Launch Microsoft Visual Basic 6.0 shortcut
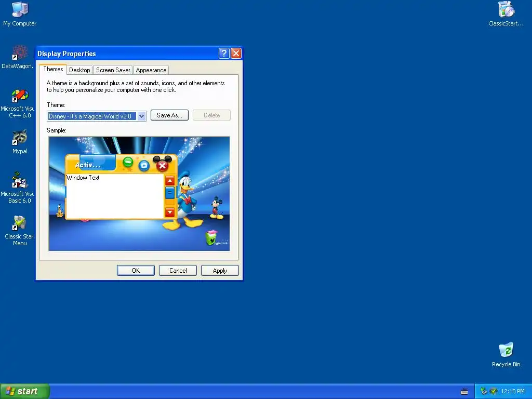This screenshot has height=399, width=532. click(18, 188)
